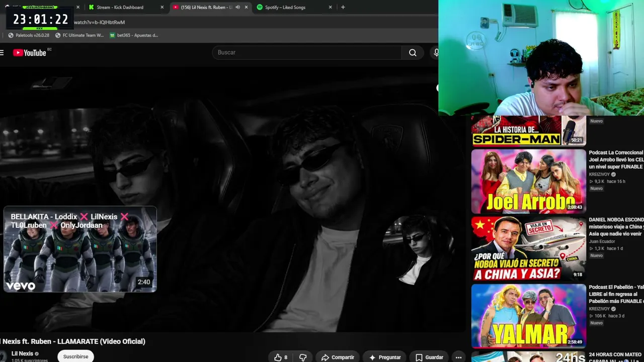The height and width of the screenshot is (362, 644).
Task: Dislike the video with the thumbs-down icon
Action: pyautogui.click(x=303, y=357)
